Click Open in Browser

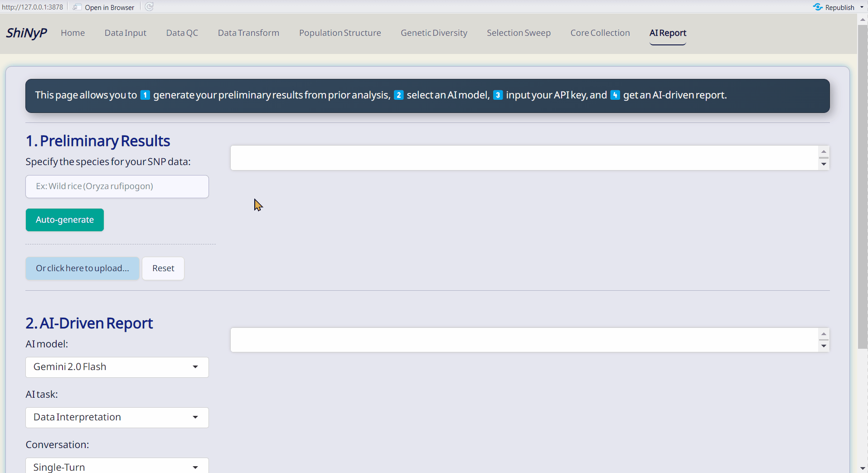[104, 7]
